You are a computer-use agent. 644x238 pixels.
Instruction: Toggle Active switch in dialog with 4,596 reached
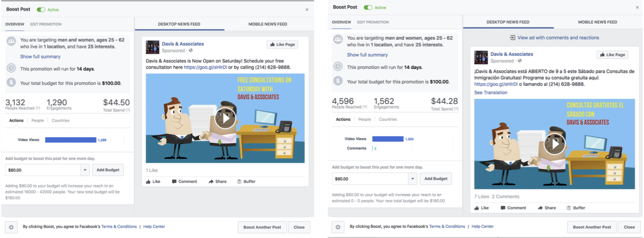[x=368, y=8]
